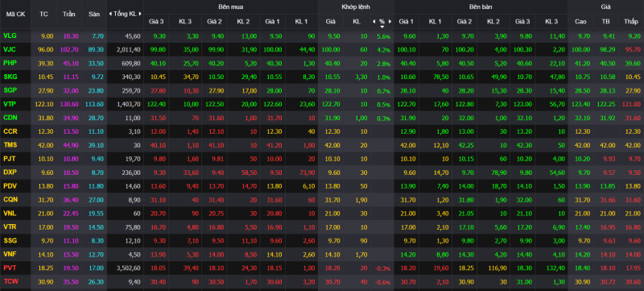Click right arrow beside Tổng KL header

point(140,14)
